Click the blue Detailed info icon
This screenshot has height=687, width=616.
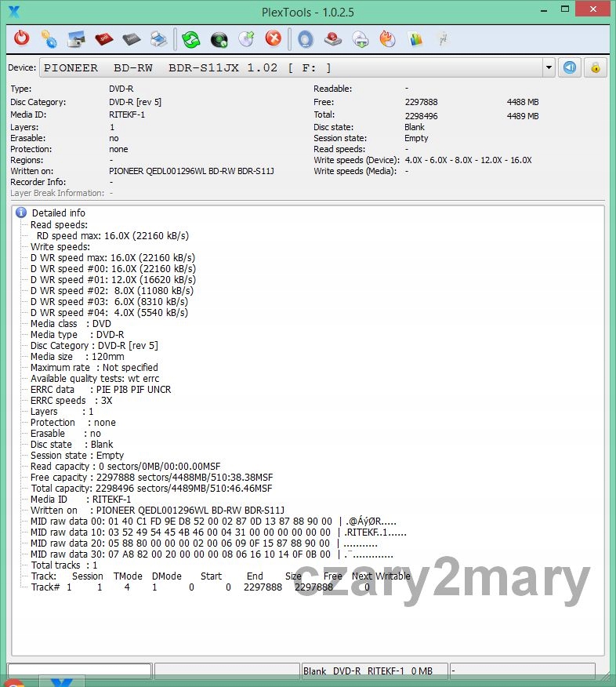point(21,213)
